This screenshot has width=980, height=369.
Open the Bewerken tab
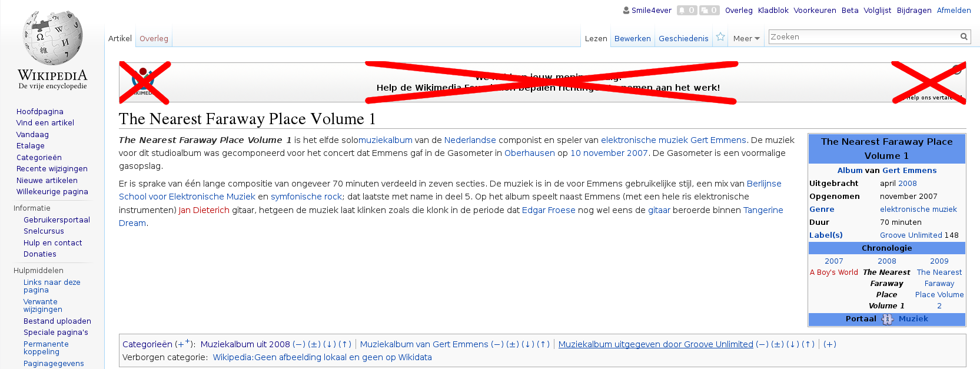[633, 38]
